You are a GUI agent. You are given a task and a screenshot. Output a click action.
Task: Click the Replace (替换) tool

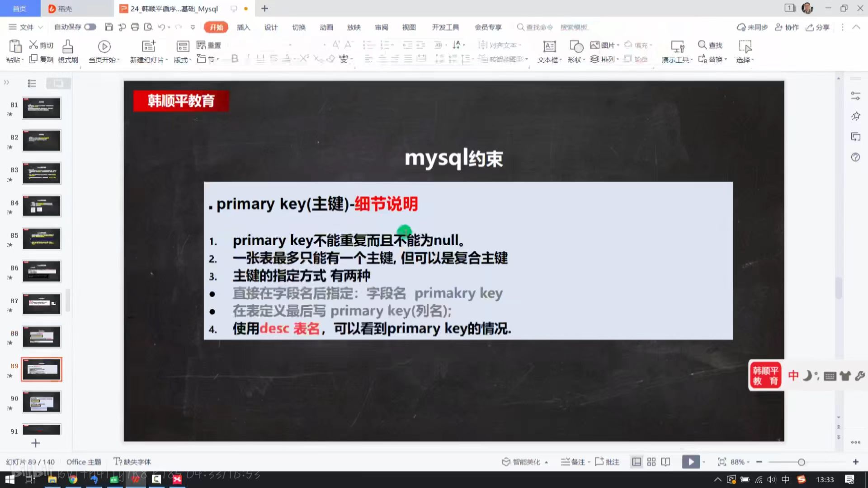(712, 59)
